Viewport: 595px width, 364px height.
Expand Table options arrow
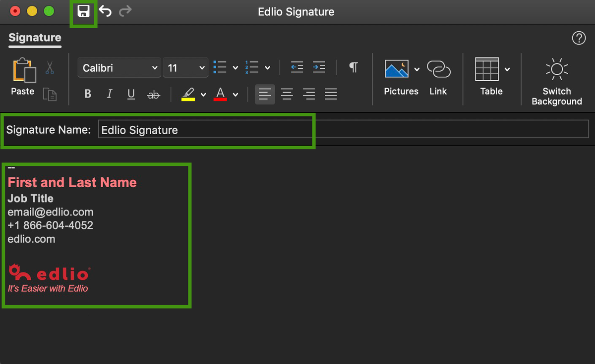[x=507, y=69]
